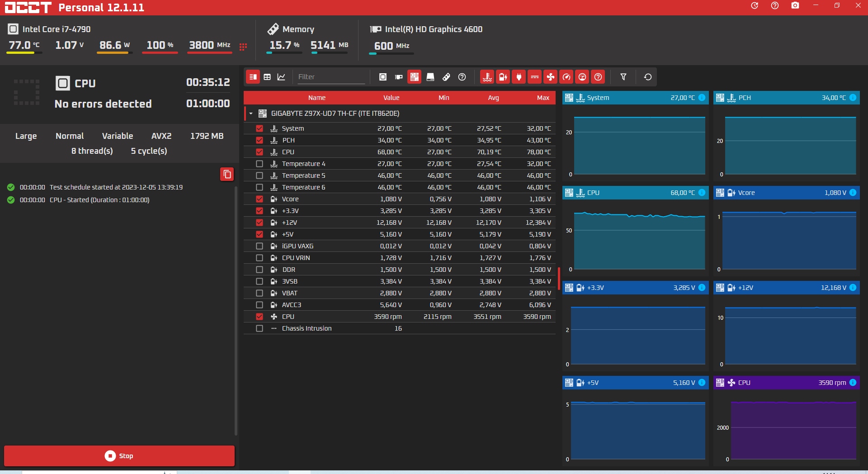Filter sensors by storage drive icon
The height and width of the screenshot is (474, 868).
pos(430,77)
